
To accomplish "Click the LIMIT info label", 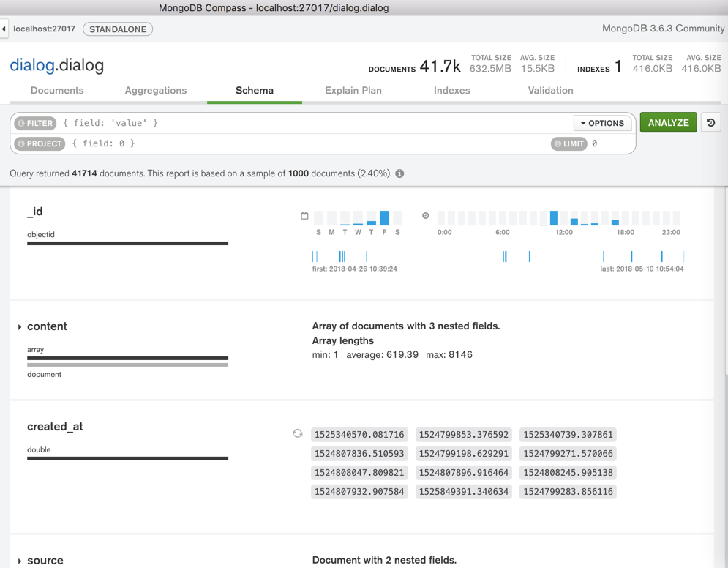I will [x=569, y=143].
